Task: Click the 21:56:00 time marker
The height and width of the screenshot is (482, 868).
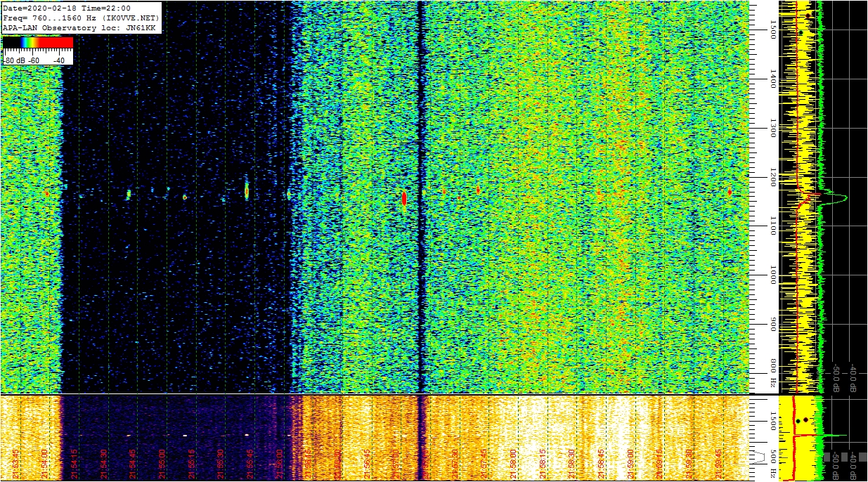Action: coord(280,464)
